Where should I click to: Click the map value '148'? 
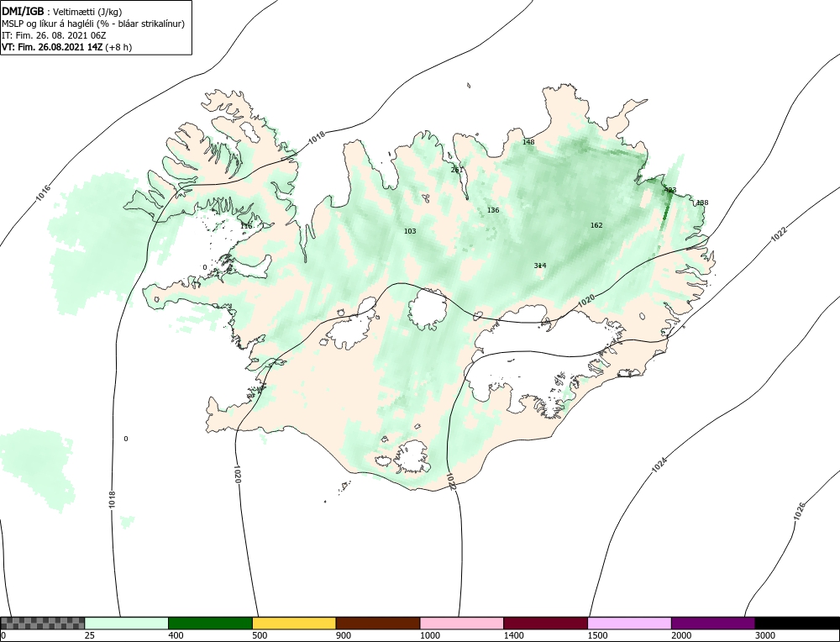click(528, 142)
